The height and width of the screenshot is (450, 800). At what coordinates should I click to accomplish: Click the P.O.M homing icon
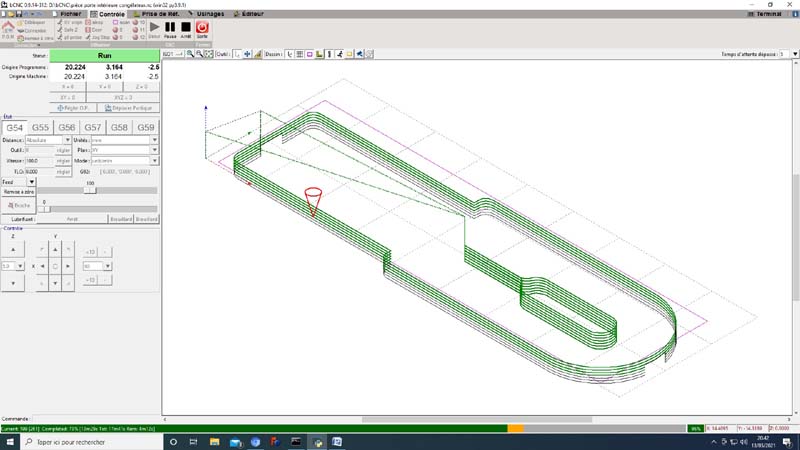click(x=9, y=29)
